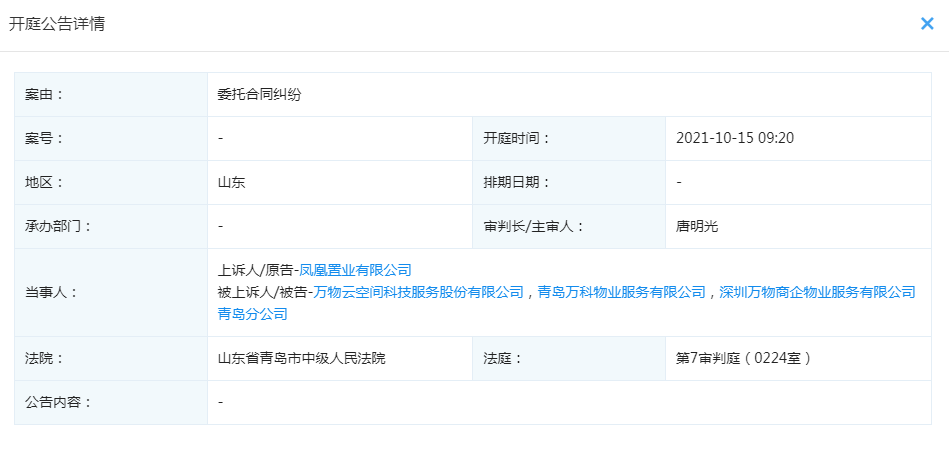Image resolution: width=949 pixels, height=460 pixels.
Task: Click the 开庭时间 field label
Action: pyautogui.click(x=516, y=138)
